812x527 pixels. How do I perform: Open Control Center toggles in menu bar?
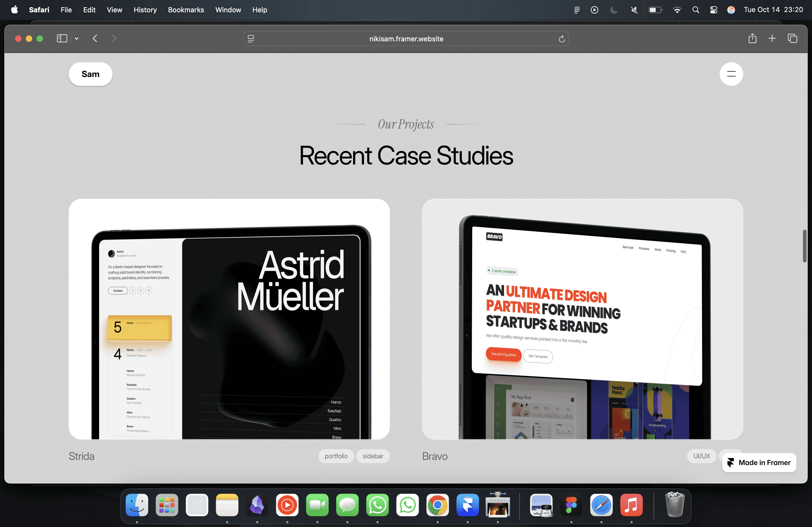pos(713,10)
